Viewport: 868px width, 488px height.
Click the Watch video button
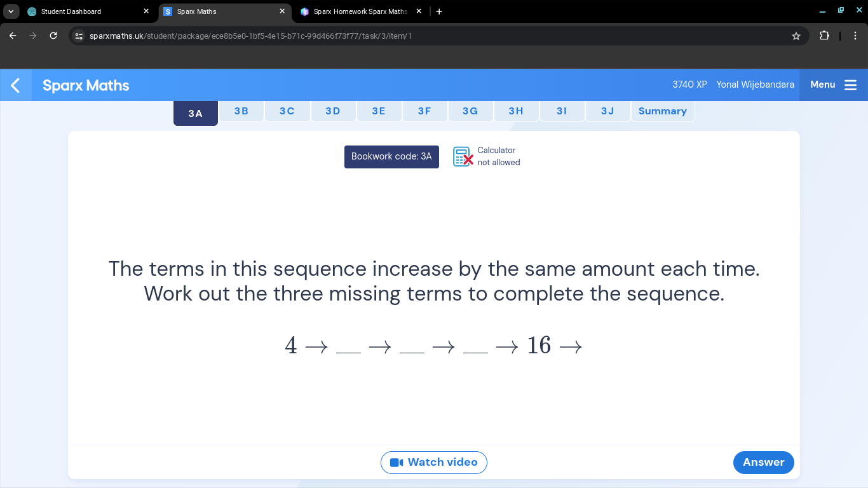click(434, 463)
